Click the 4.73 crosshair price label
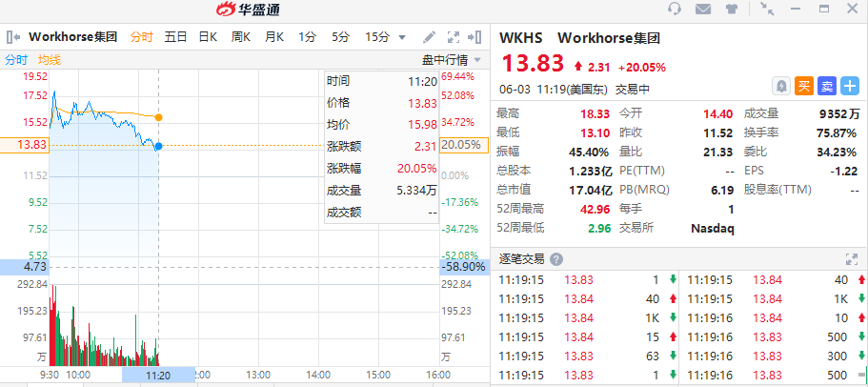868x387 pixels. (x=25, y=267)
